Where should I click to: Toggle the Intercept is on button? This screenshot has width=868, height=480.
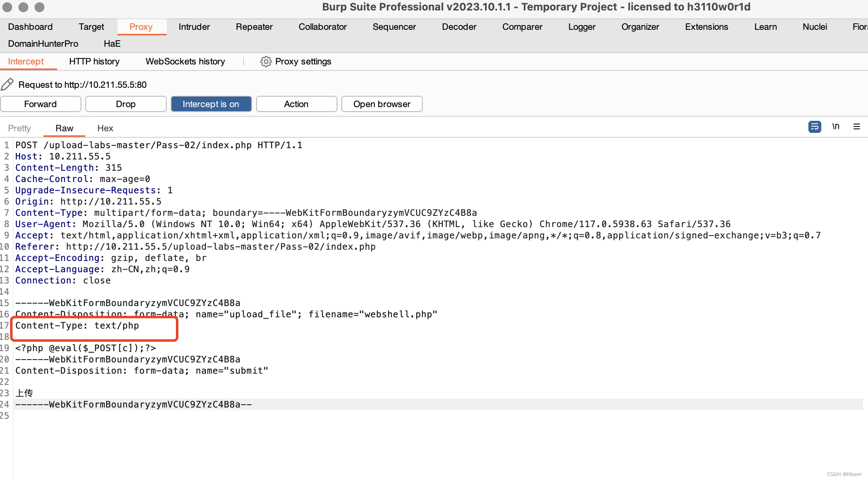click(x=211, y=104)
